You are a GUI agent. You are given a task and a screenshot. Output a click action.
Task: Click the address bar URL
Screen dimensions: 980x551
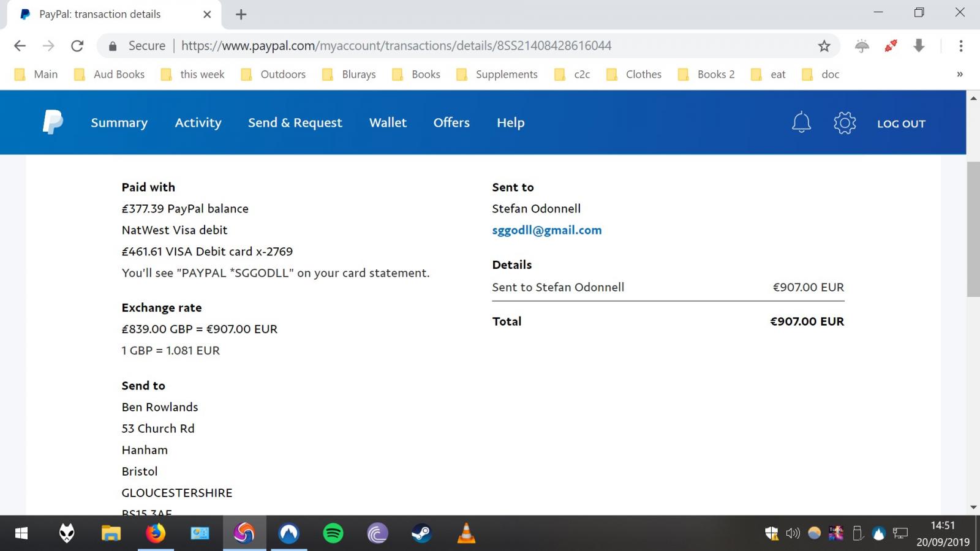(396, 46)
